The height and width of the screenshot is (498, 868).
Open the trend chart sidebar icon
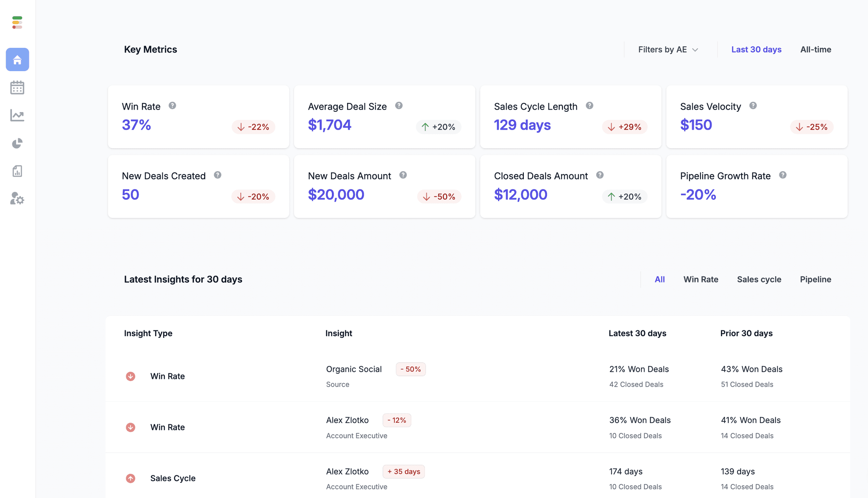[x=17, y=115]
